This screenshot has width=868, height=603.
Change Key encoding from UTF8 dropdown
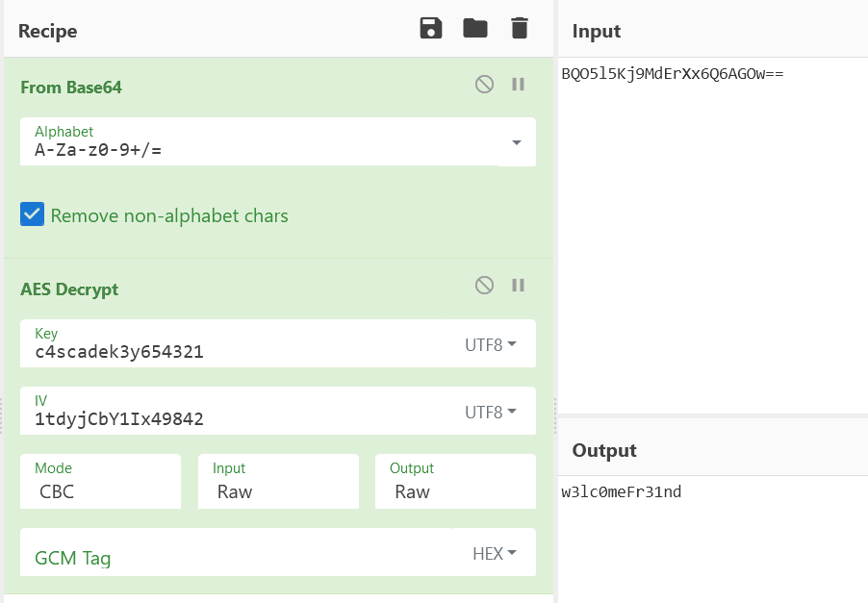point(491,344)
